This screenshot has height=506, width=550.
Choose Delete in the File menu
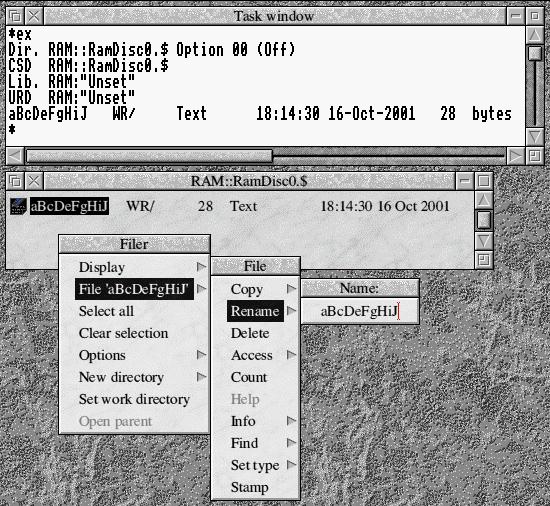click(x=250, y=333)
